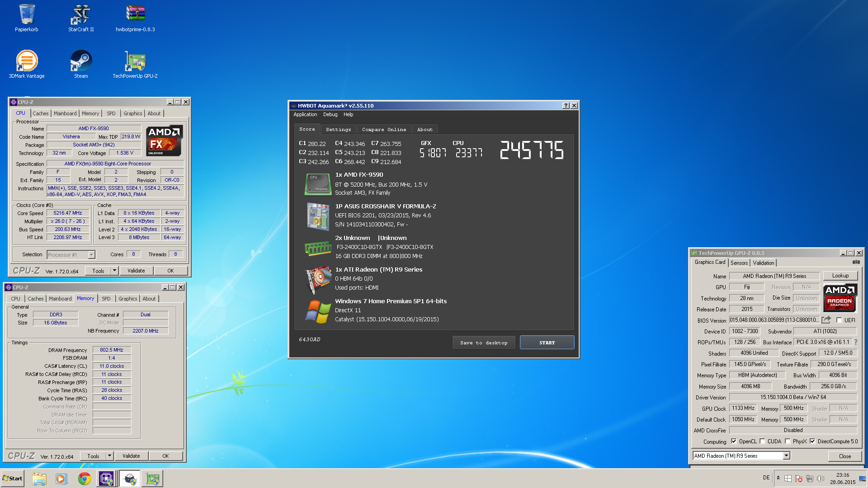
Task: Switch to the Compare Online tab
Action: [384, 130]
